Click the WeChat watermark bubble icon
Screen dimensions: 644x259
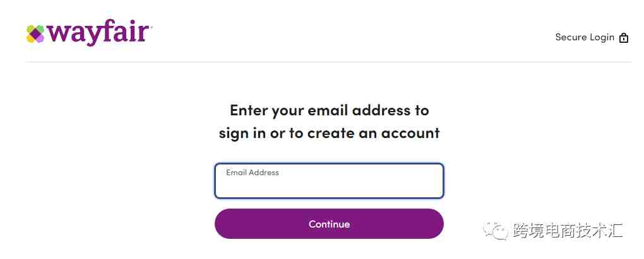[496, 231]
